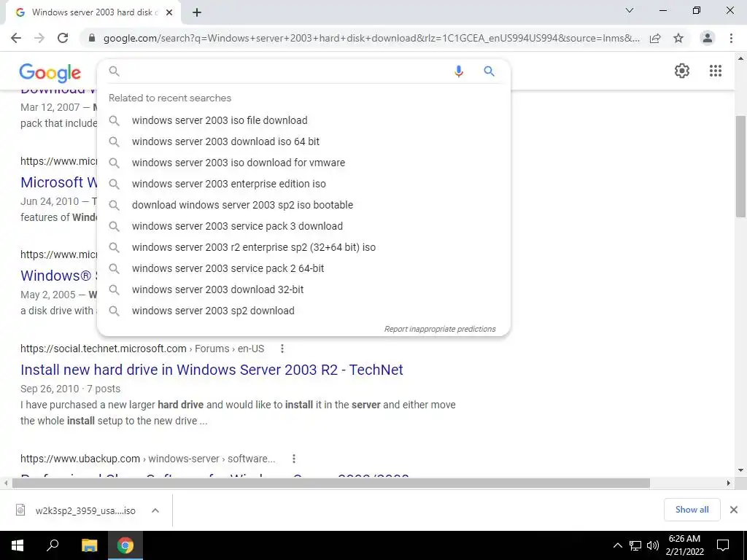The width and height of the screenshot is (747, 560).
Task: Open the Google apps grid
Action: click(715, 71)
